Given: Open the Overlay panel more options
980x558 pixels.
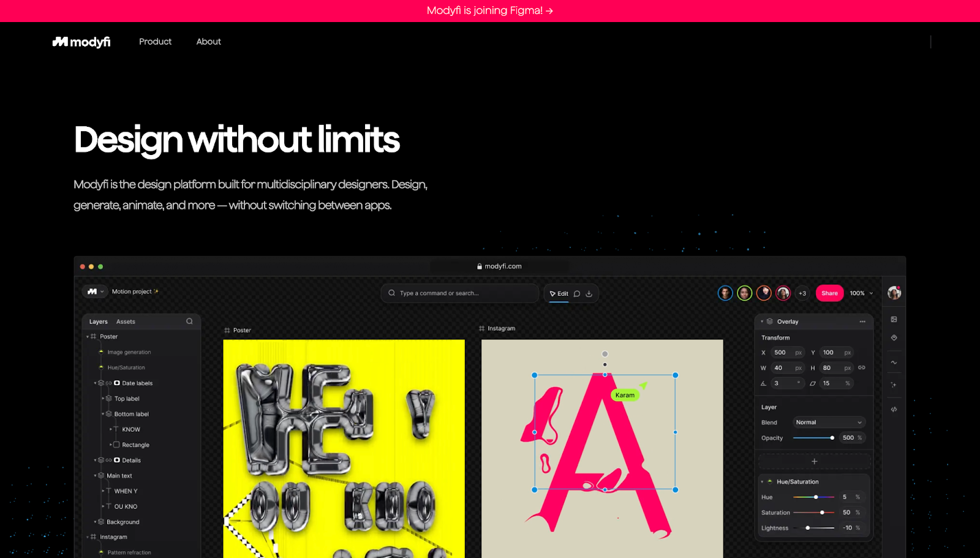Looking at the screenshot, I should pos(862,322).
